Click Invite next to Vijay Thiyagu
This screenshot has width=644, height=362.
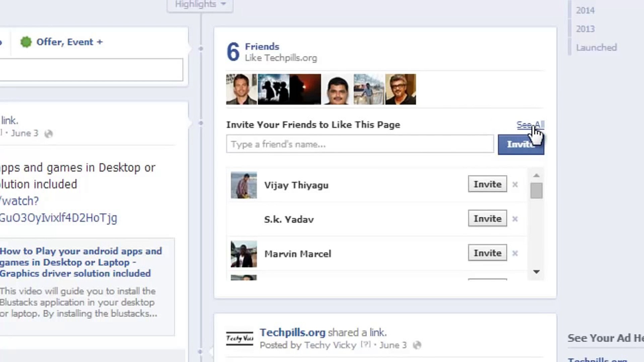(x=487, y=184)
